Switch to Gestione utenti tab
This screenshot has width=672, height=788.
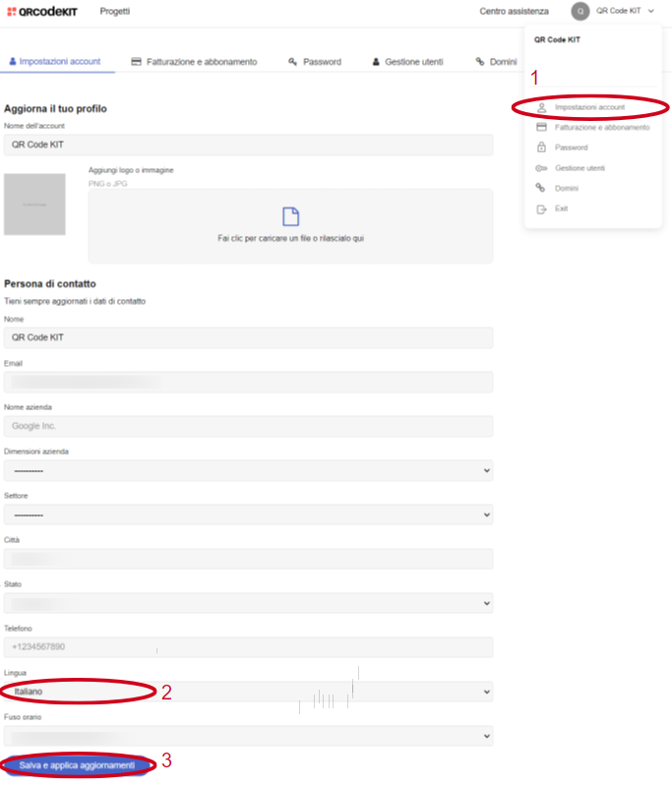coord(407,62)
